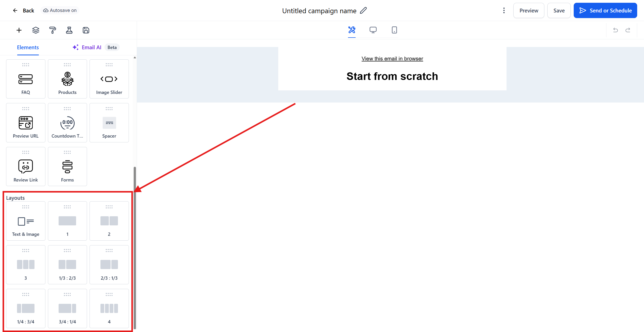Image resolution: width=644 pixels, height=332 pixels.
Task: Click the plus add-element icon
Action: [x=19, y=30]
